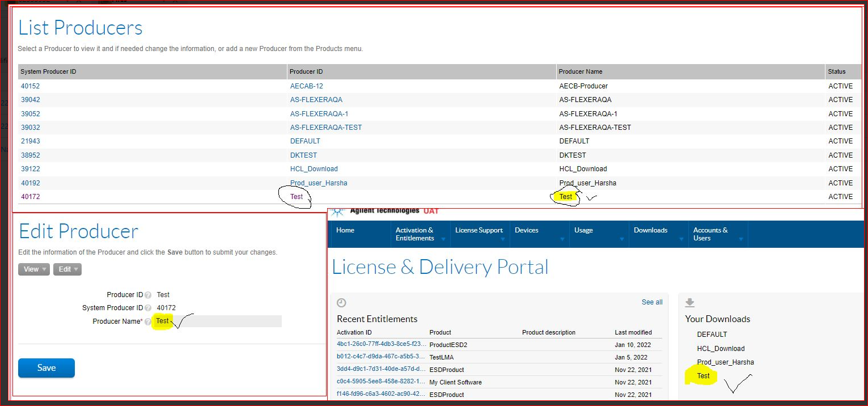The width and height of the screenshot is (868, 406).
Task: Select the HCL_Download producer ID link
Action: pos(314,169)
